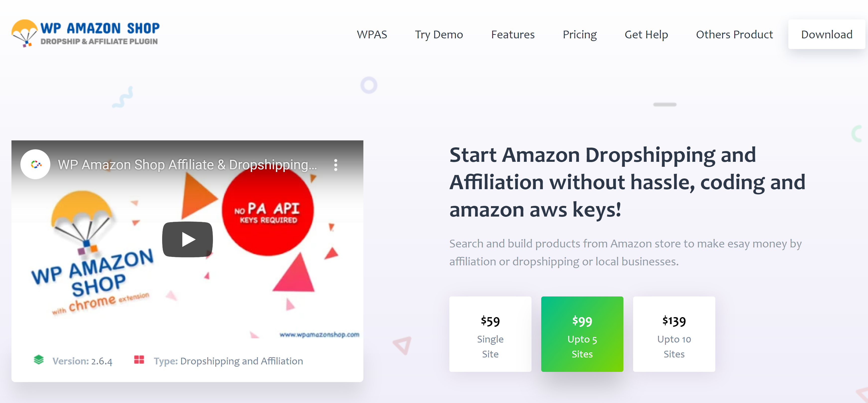Open the Get Help menu
This screenshot has width=868, height=403.
pyautogui.click(x=646, y=34)
